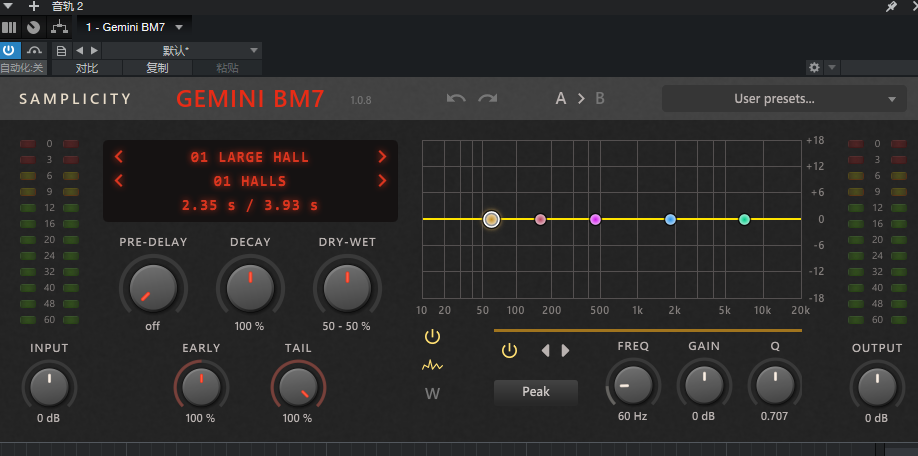Click the EQ GAIN knob
918x456 pixels.
click(x=704, y=385)
